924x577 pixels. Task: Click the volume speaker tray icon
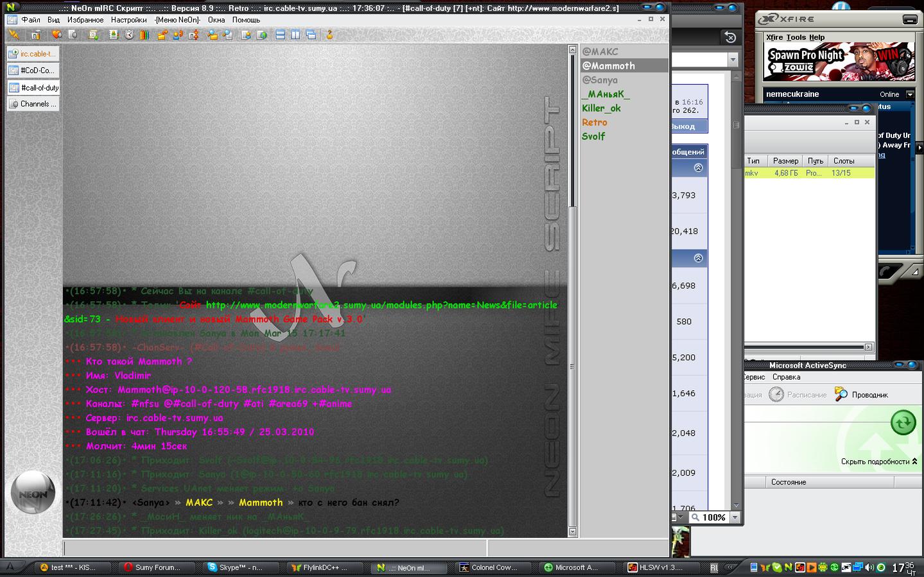click(x=869, y=567)
